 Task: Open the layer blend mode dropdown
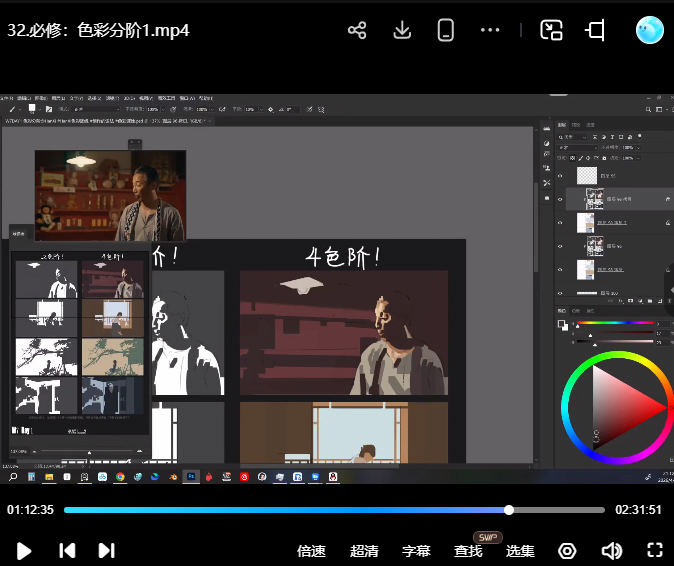(x=578, y=147)
